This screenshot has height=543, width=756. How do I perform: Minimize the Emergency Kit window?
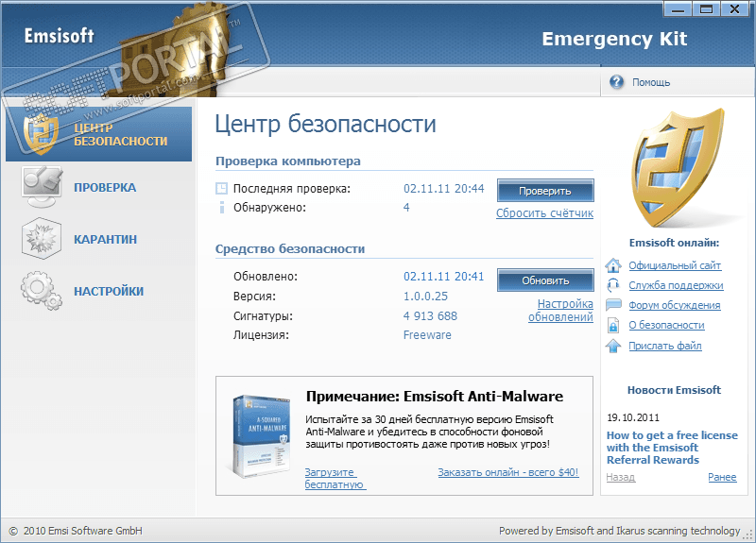click(x=678, y=9)
